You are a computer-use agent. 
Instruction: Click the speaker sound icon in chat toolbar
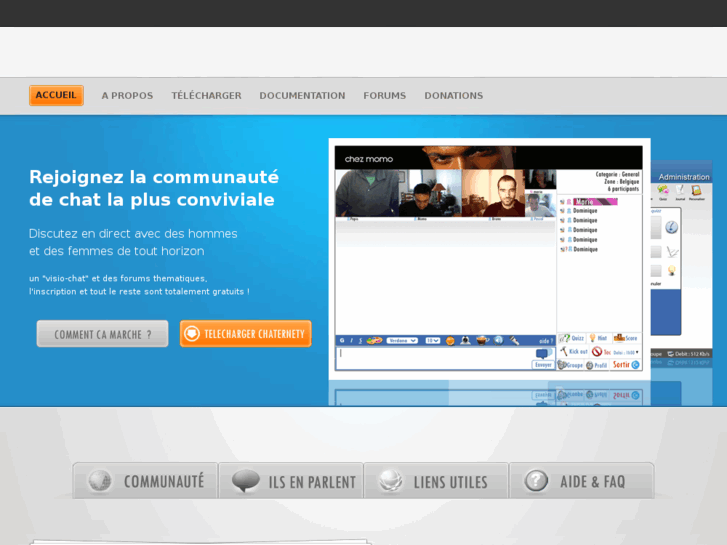coord(499,340)
